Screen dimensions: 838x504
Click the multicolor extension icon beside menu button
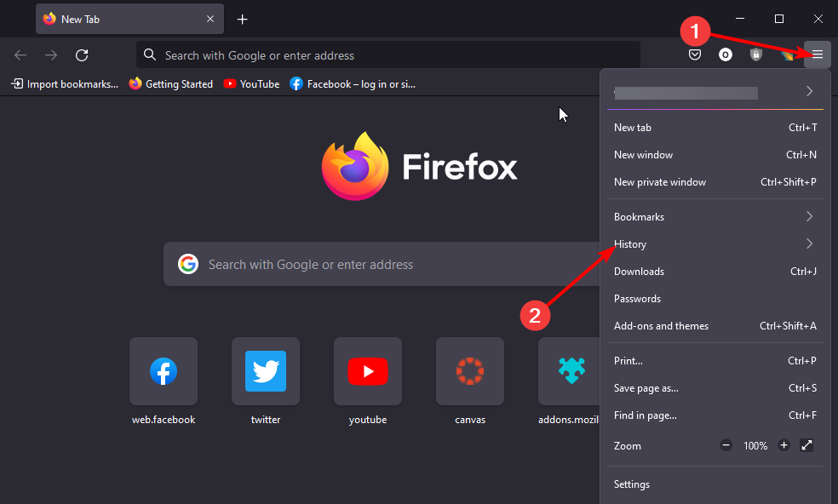pyautogui.click(x=787, y=54)
